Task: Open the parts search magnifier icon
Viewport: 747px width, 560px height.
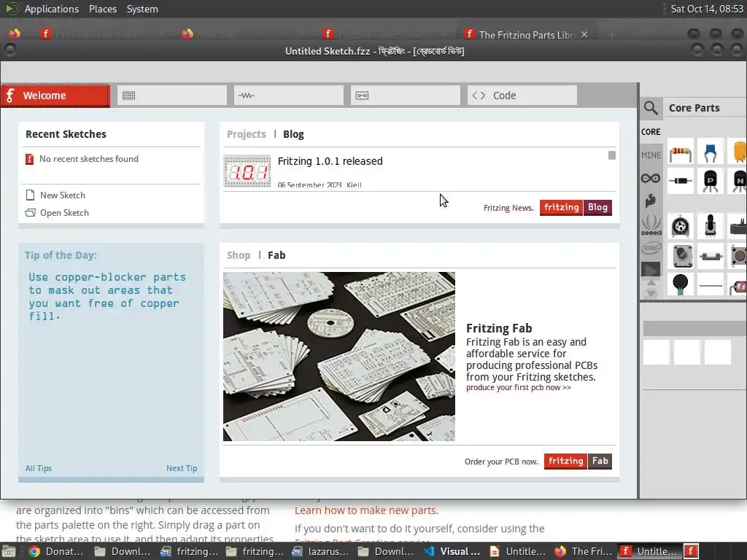Action: [x=651, y=108]
